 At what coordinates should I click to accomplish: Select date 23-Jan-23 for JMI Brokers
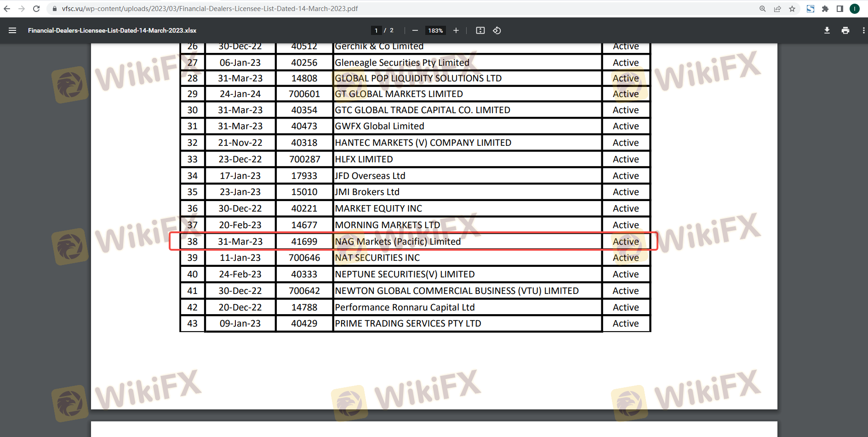pyautogui.click(x=240, y=192)
